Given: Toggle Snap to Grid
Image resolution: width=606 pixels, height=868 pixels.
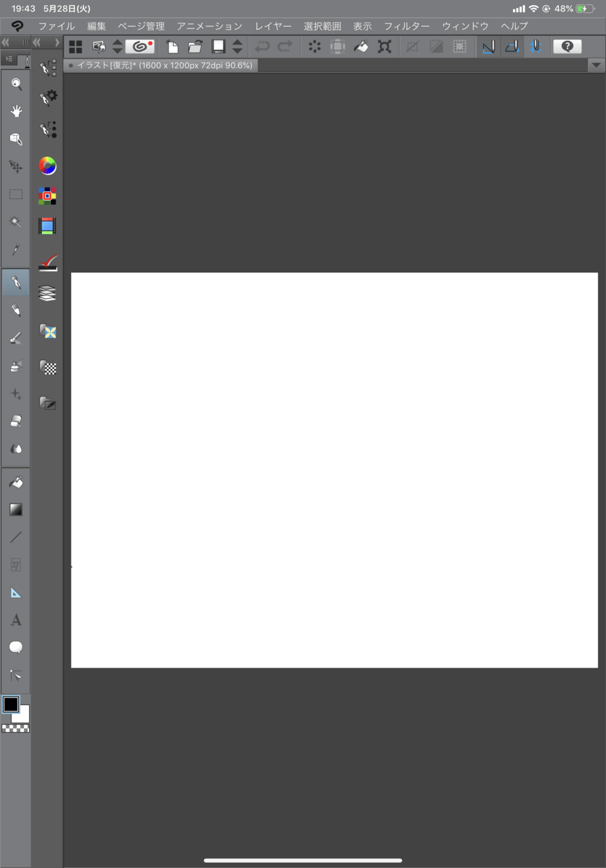Looking at the screenshot, I should (x=535, y=46).
